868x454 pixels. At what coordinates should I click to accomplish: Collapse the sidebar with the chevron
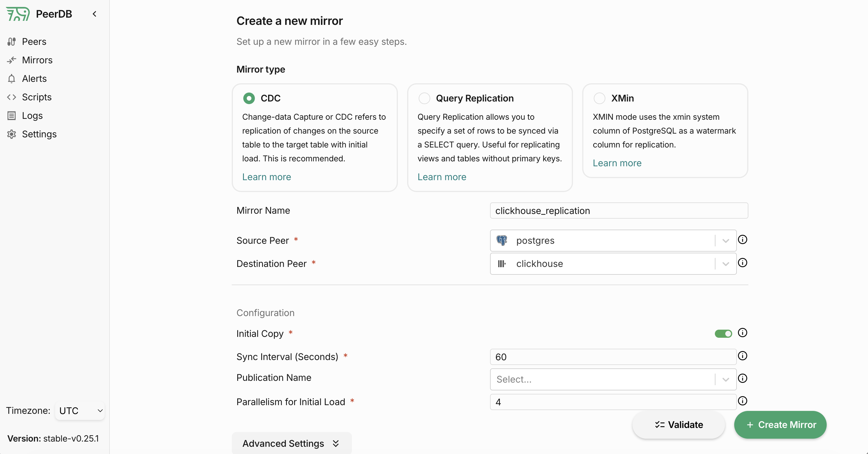pyautogui.click(x=95, y=14)
